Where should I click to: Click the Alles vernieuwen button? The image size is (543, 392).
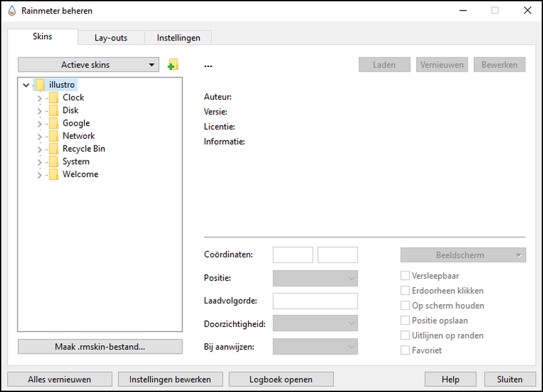(x=59, y=379)
